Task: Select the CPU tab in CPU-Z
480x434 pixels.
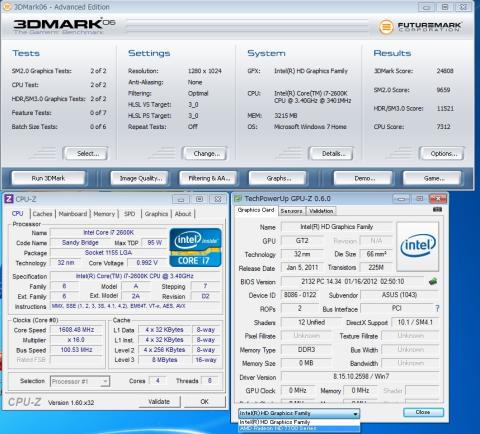Action: pos(18,213)
